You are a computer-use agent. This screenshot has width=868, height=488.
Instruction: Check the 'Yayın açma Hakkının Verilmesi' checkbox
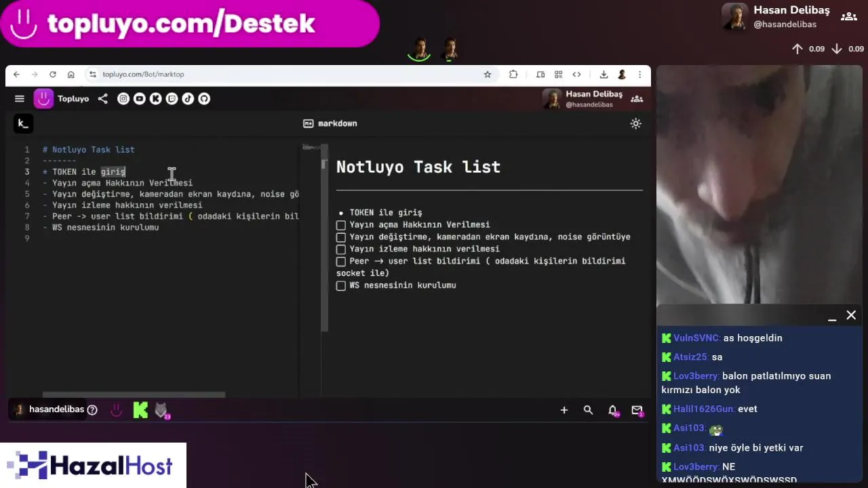pyautogui.click(x=341, y=225)
